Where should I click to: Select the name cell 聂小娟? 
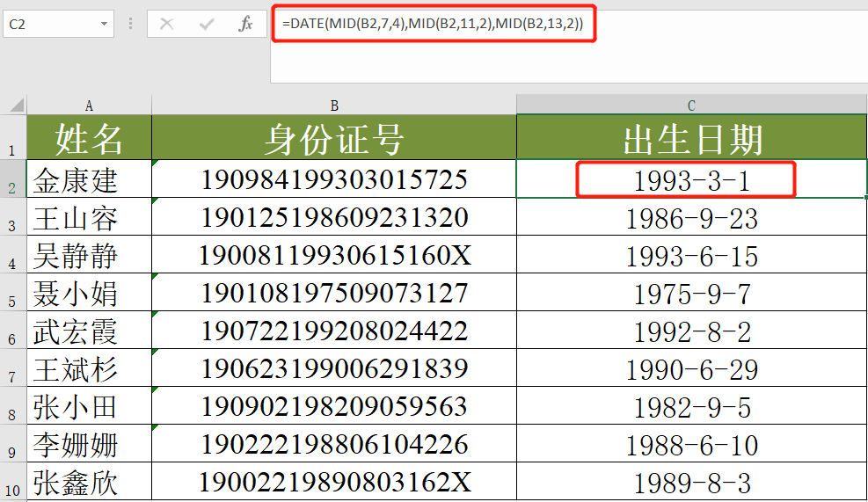pyautogui.click(x=89, y=292)
